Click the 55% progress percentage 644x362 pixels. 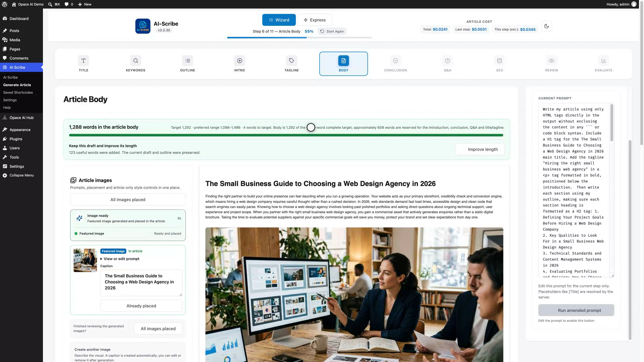pyautogui.click(x=309, y=32)
